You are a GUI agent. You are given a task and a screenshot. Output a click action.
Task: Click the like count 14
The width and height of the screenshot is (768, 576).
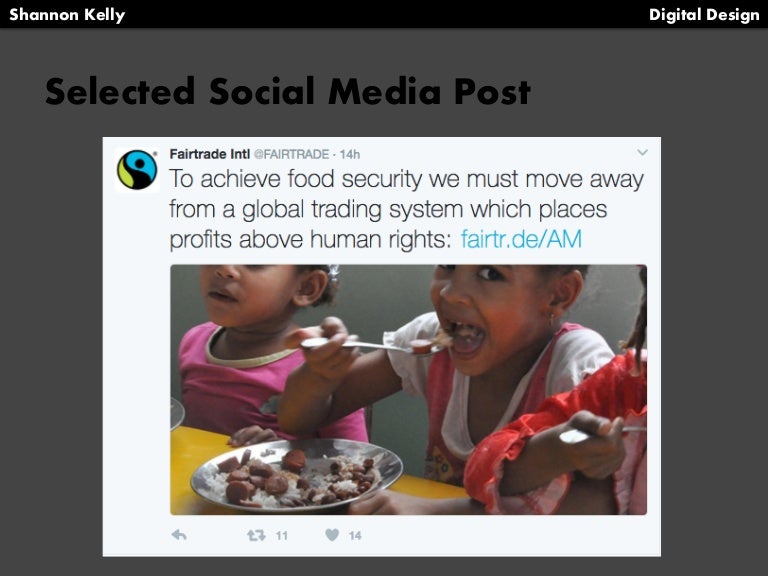[355, 535]
